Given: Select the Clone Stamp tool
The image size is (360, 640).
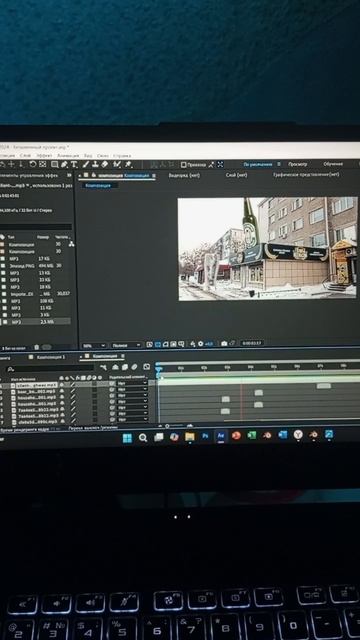Looking at the screenshot, I should (95, 164).
